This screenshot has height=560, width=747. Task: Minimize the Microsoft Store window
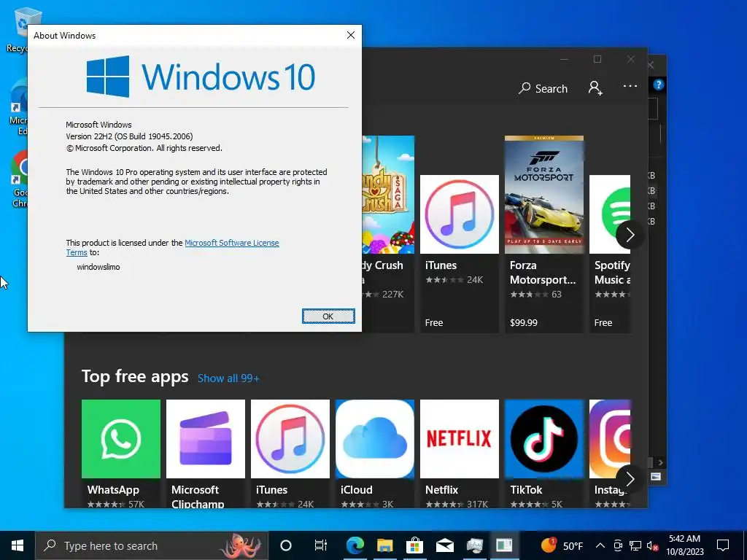(x=564, y=60)
